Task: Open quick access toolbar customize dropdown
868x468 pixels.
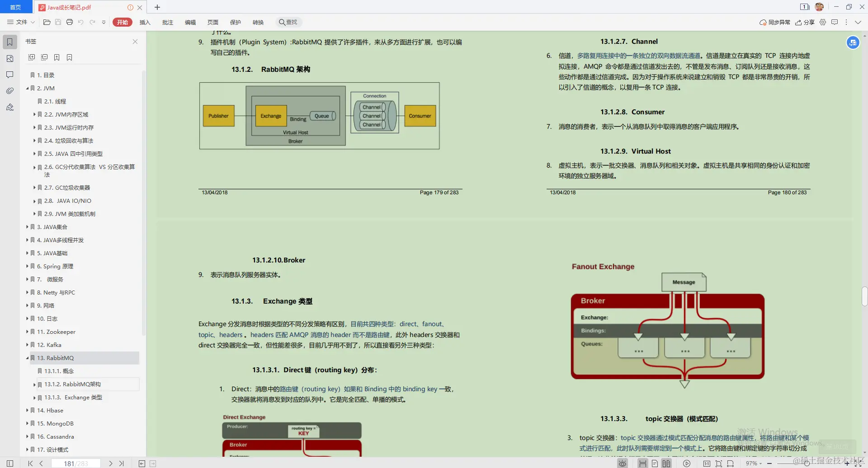Action: (104, 22)
